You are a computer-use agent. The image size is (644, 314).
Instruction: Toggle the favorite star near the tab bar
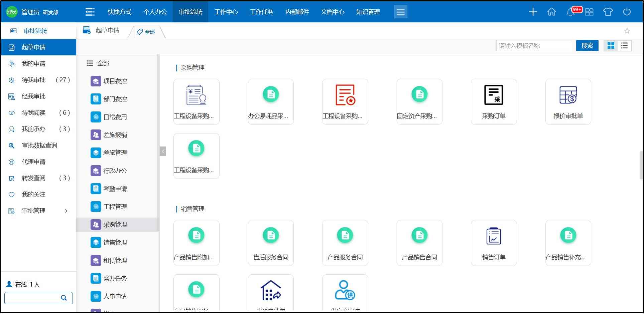627,31
